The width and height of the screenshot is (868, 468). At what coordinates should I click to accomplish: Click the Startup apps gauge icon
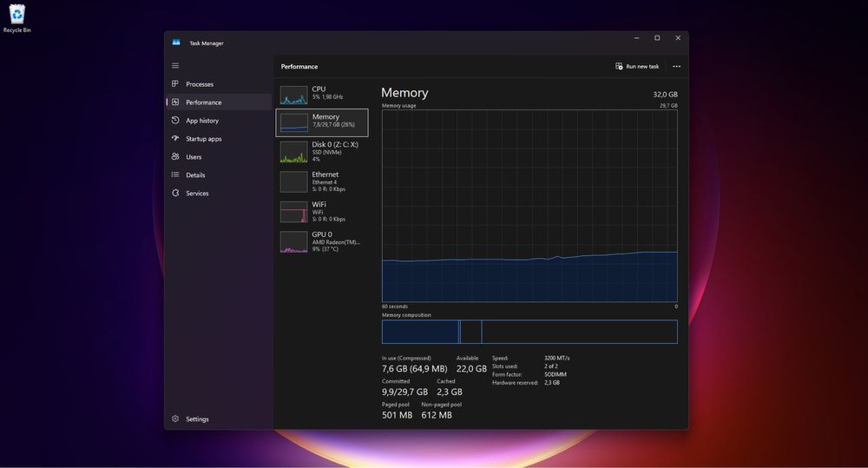175,138
